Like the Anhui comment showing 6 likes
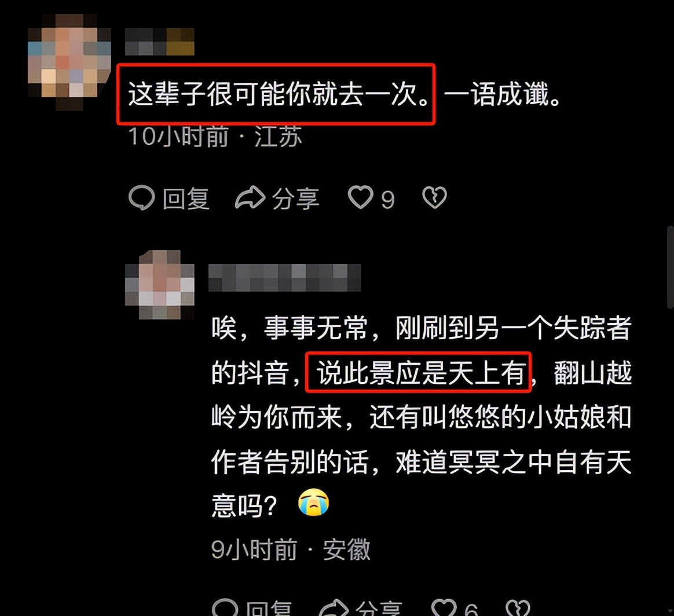Viewport: 674px width, 616px height. click(444, 607)
